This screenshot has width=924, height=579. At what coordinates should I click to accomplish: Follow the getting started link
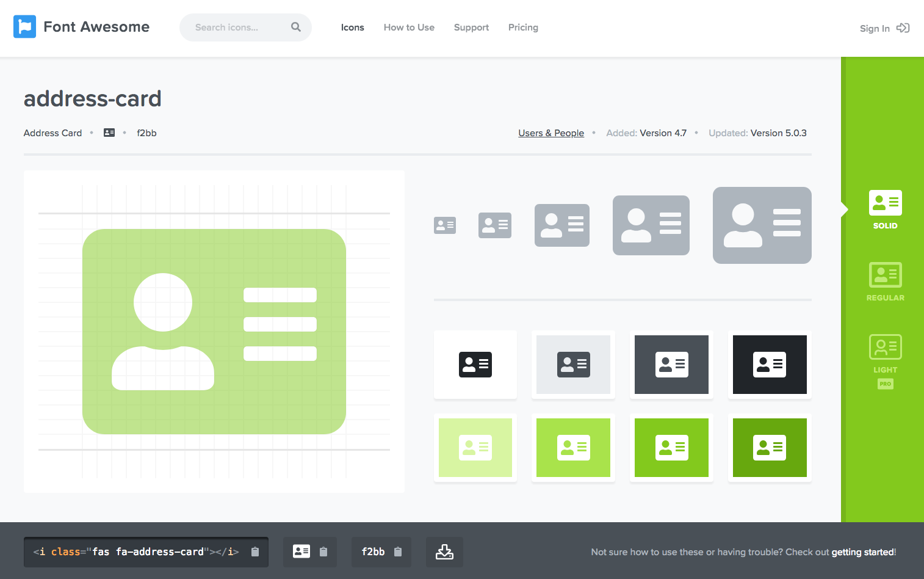pos(862,552)
